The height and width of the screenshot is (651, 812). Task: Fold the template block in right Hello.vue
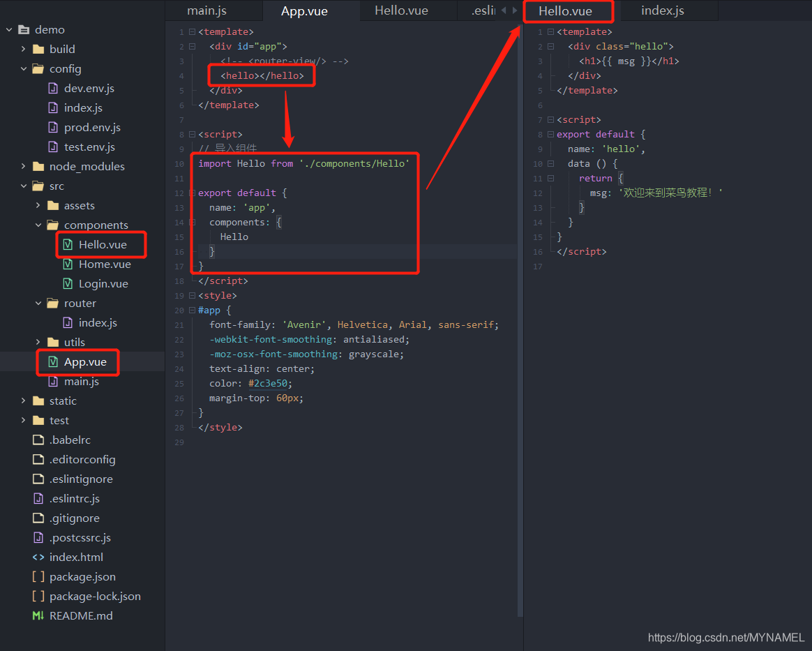550,31
